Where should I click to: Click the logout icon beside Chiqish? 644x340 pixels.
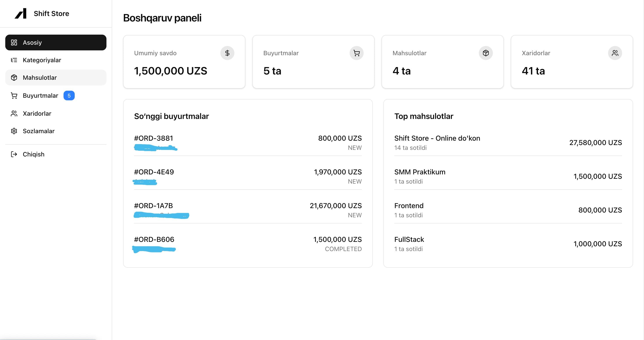point(14,154)
